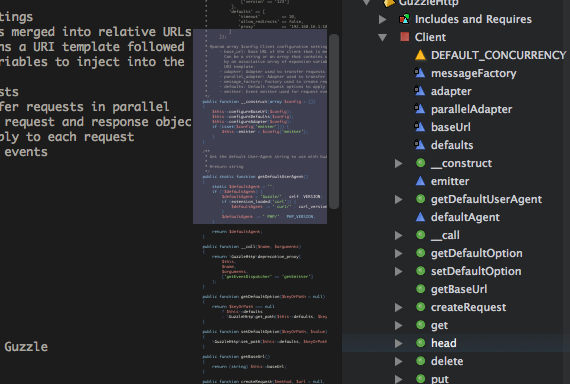Click the DEFAULT_CONCURRENCY constant triangle icon

tap(420, 55)
